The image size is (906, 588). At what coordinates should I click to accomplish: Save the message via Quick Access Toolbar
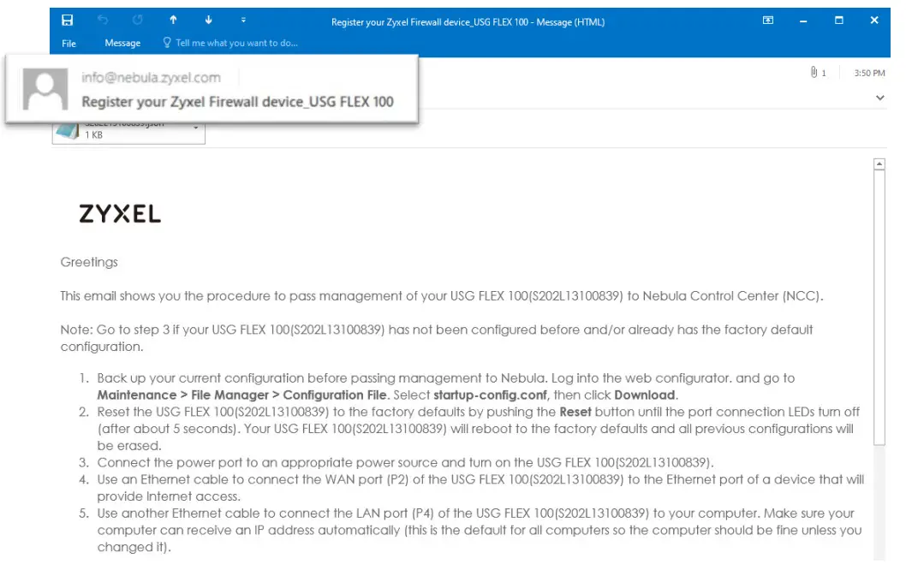[x=68, y=20]
